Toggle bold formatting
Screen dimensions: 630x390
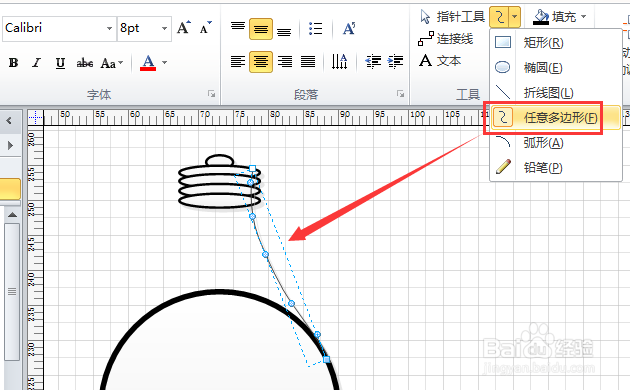point(13,63)
